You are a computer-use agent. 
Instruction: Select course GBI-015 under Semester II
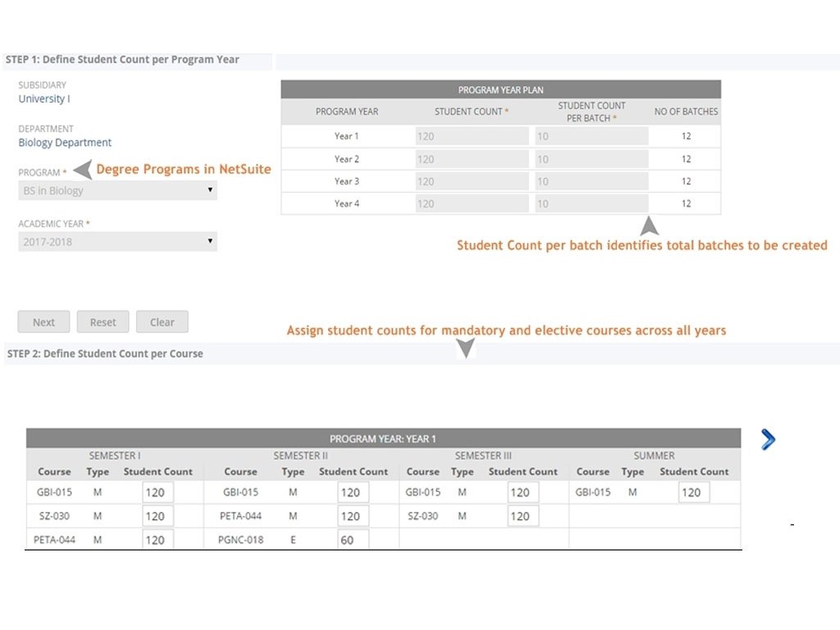coord(240,492)
